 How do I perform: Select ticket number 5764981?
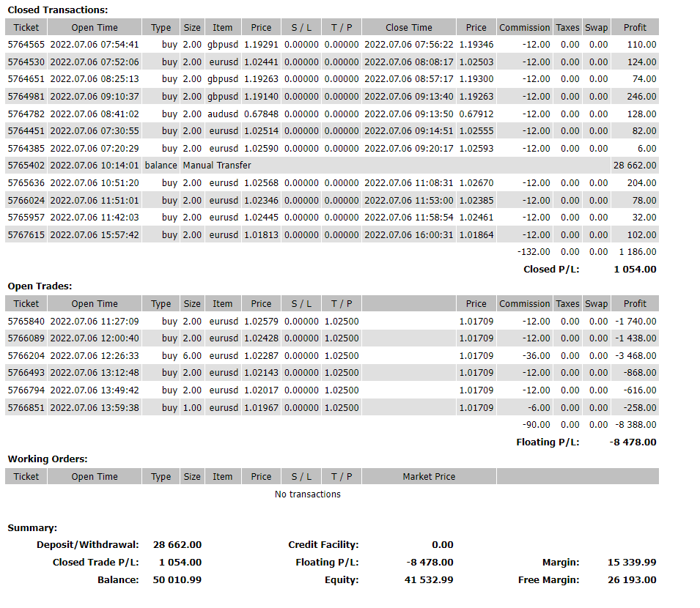pyautogui.click(x=26, y=97)
